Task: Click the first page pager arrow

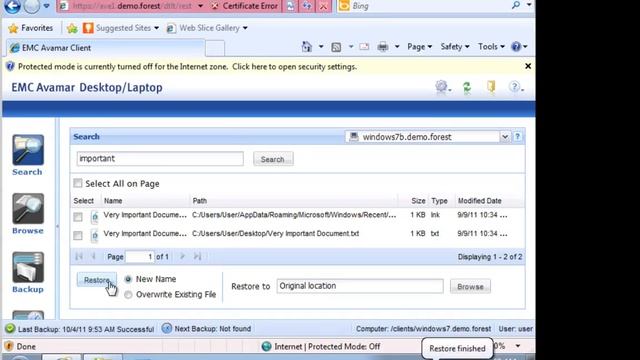Action: click(79, 256)
